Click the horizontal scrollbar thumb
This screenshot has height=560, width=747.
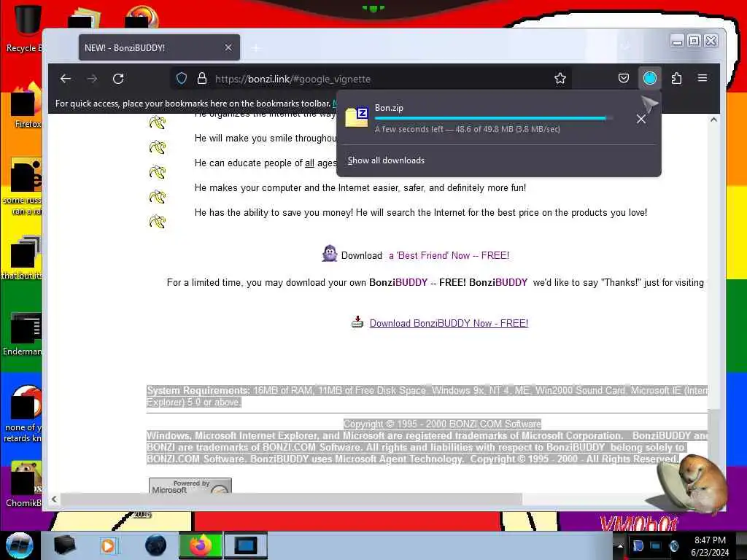pos(291,499)
